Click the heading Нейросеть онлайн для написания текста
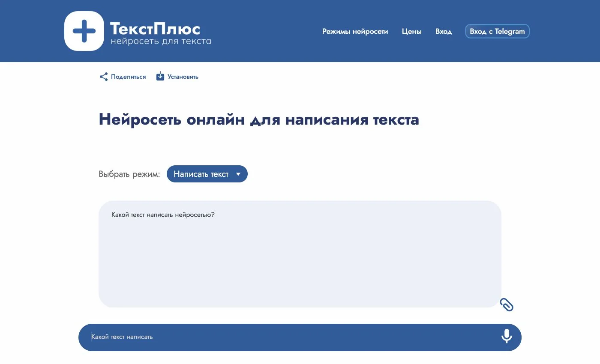The image size is (600, 364). pyautogui.click(x=259, y=119)
